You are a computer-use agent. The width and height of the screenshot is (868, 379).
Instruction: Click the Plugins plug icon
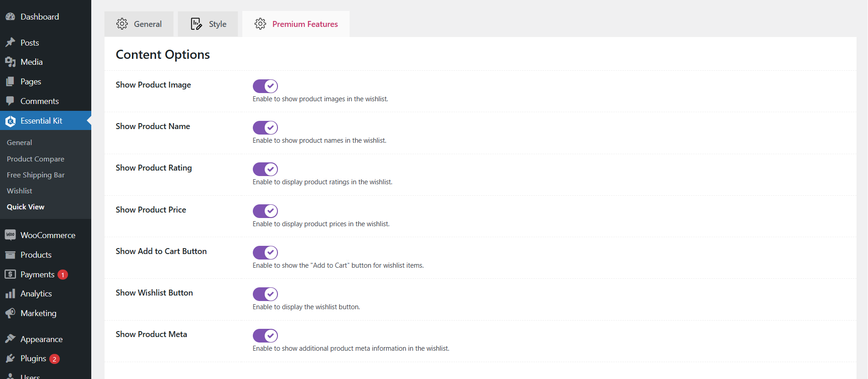10,358
